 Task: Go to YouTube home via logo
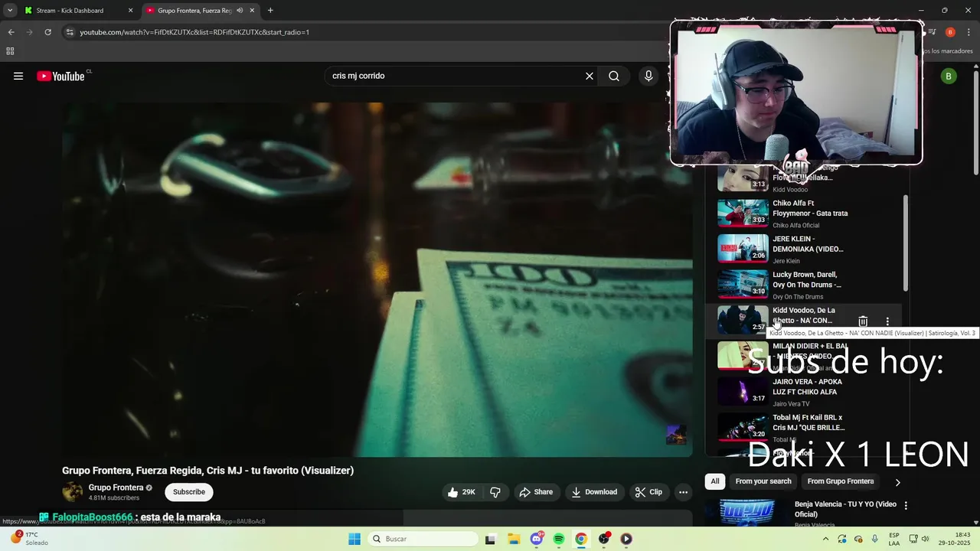pyautogui.click(x=60, y=76)
